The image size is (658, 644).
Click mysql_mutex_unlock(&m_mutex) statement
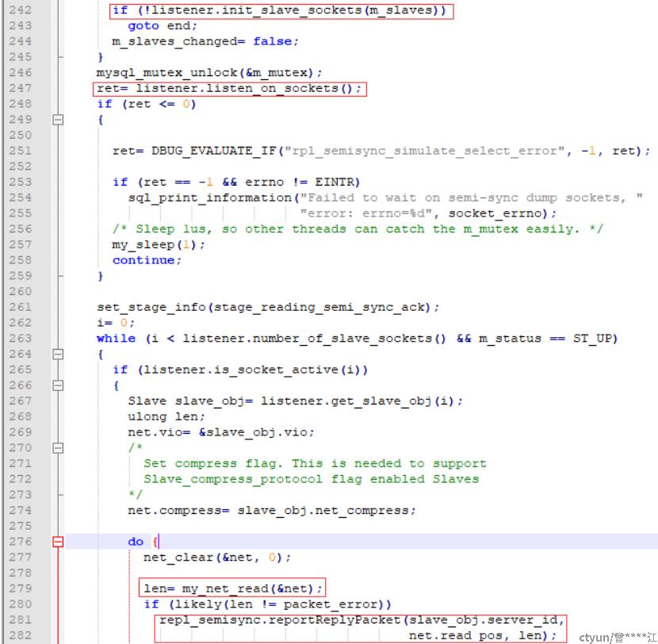coord(209,73)
